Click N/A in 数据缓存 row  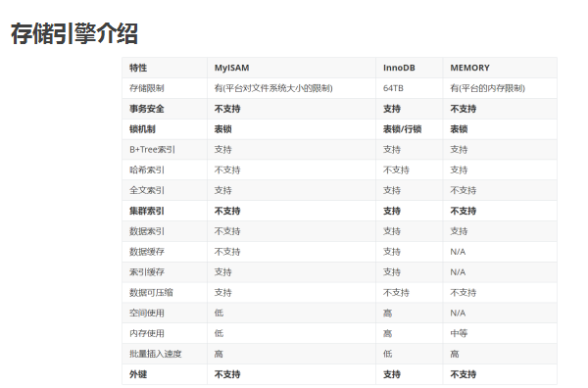[x=458, y=252]
